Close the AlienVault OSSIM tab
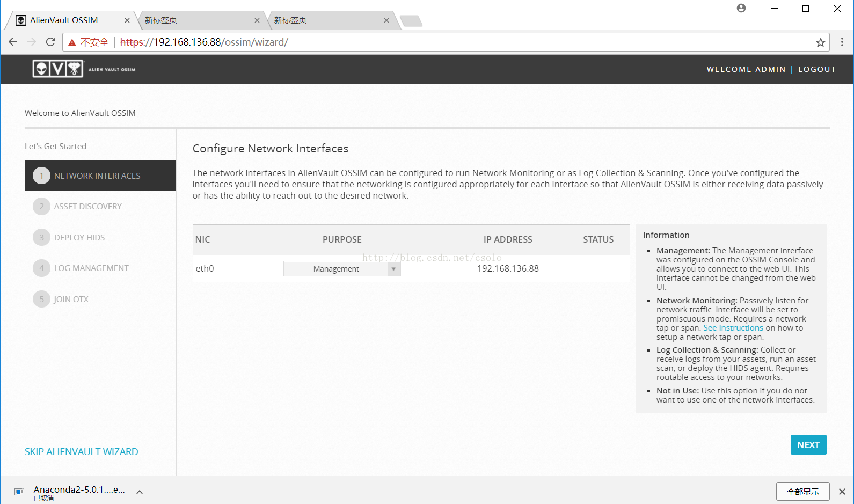This screenshot has width=854, height=504. [127, 20]
